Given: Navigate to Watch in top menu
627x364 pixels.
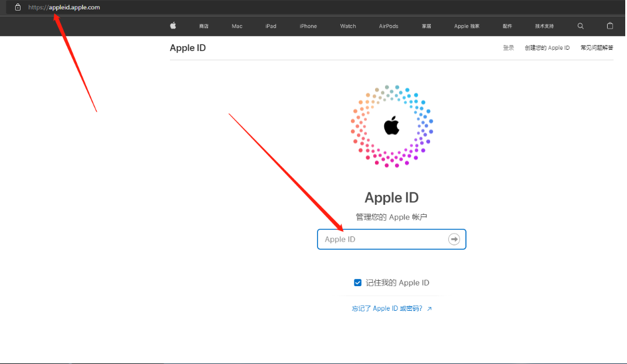Looking at the screenshot, I should pos(348,26).
